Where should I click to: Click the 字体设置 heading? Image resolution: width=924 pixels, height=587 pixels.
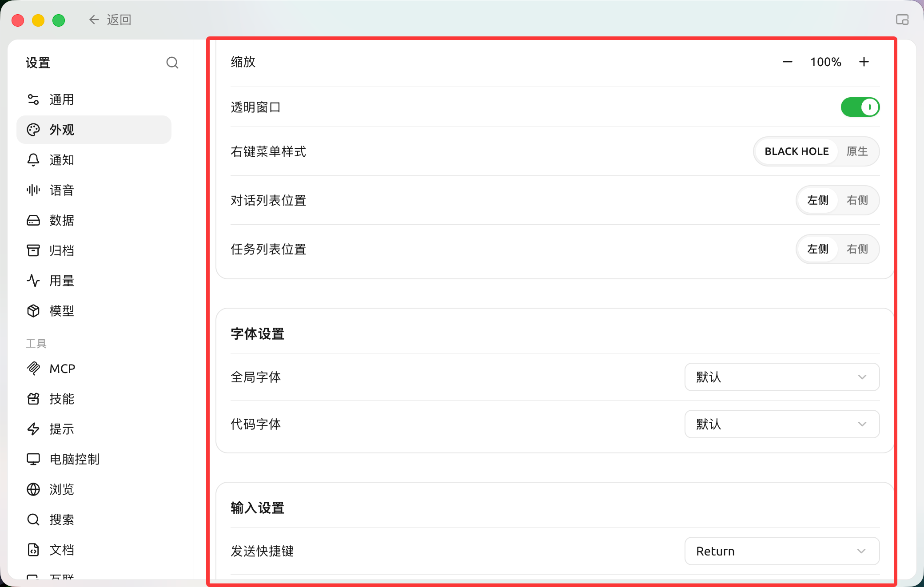pos(257,333)
